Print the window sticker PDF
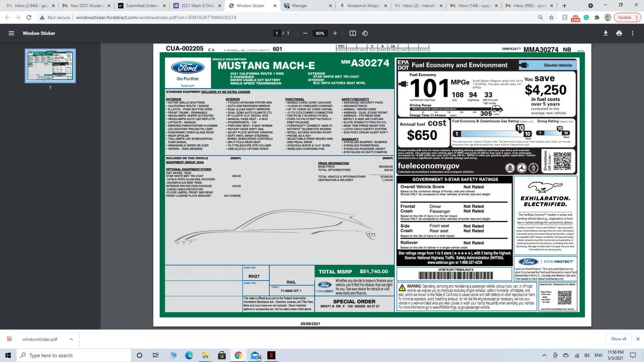Screen dimensions: 644x362 point(619,33)
